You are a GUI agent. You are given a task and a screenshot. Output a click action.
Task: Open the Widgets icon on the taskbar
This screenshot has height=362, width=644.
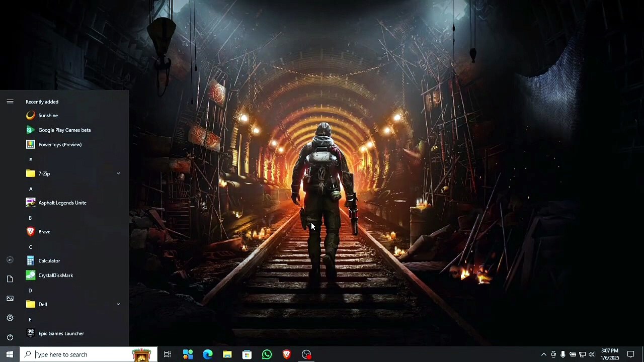[188, 354]
